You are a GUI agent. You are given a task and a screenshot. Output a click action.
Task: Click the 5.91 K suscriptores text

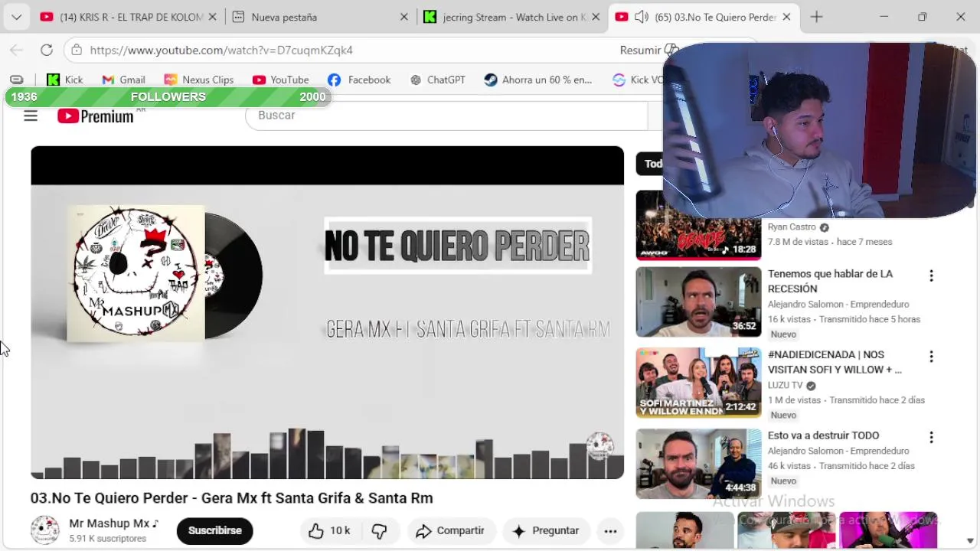[107, 539]
